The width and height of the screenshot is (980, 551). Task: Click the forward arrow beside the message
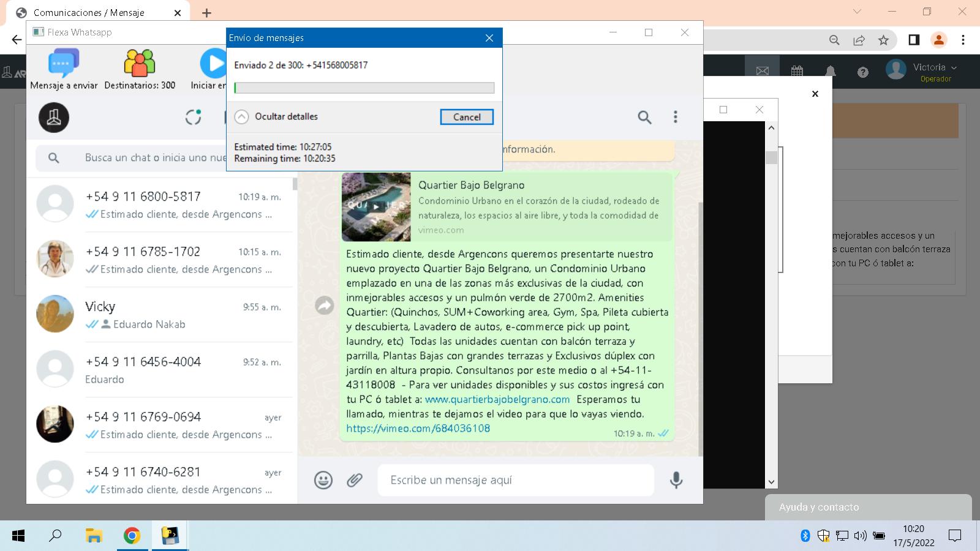tap(324, 305)
